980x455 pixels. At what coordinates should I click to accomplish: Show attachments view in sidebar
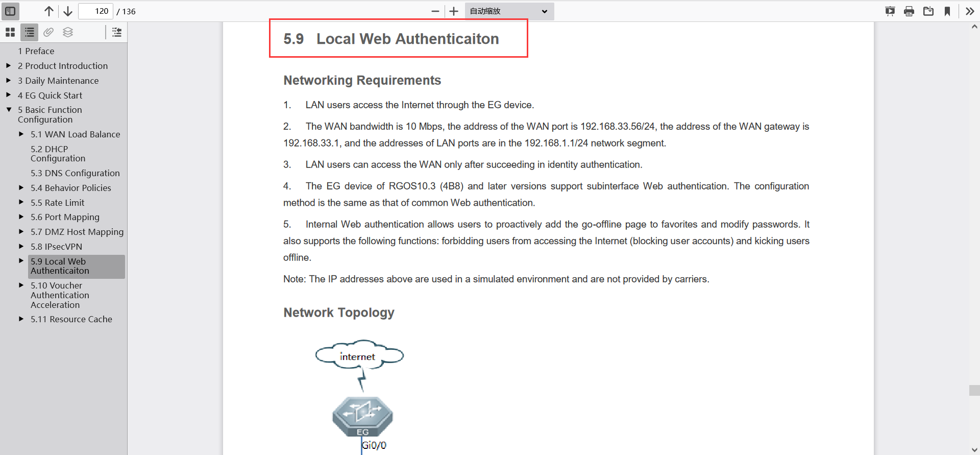(48, 32)
